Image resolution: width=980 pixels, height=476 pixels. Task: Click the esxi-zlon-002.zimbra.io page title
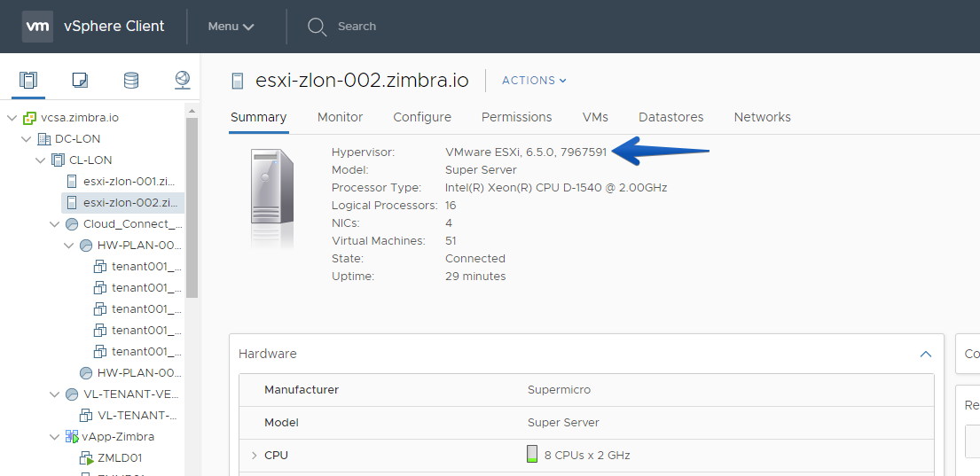pos(362,81)
